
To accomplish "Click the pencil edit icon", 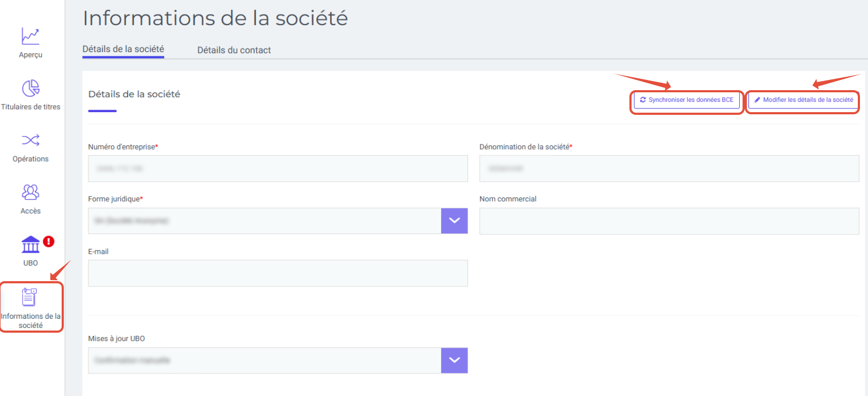I will [757, 100].
